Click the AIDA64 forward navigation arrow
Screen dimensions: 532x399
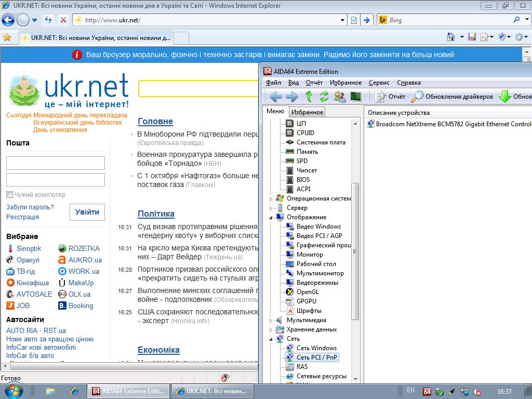tap(292, 97)
